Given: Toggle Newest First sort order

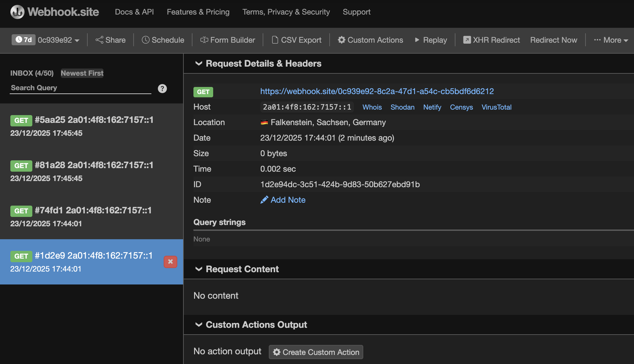Looking at the screenshot, I should pyautogui.click(x=82, y=73).
